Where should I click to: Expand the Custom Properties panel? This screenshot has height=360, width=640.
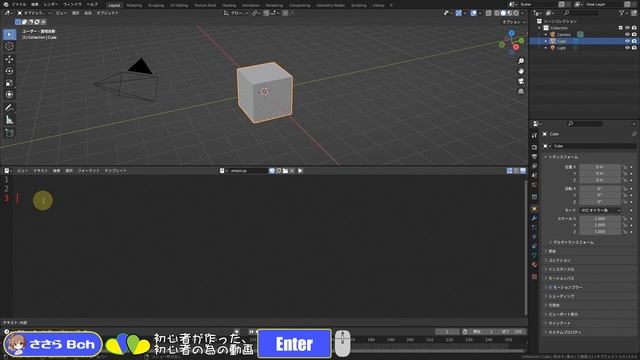564,332
